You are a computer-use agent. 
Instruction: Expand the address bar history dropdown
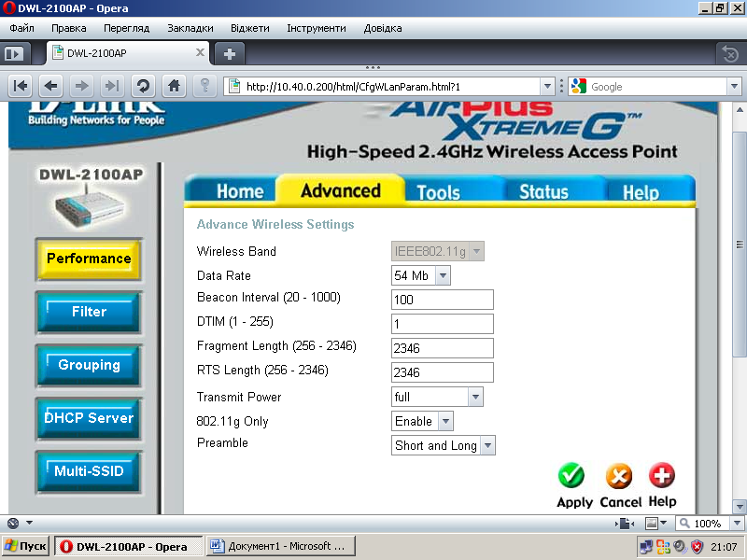point(547,86)
